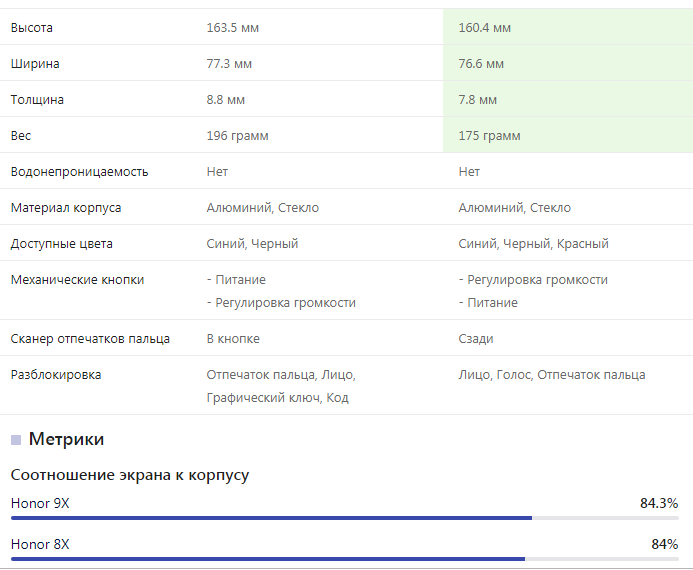
Task: Select the Метрики section heading
Action: click(66, 439)
